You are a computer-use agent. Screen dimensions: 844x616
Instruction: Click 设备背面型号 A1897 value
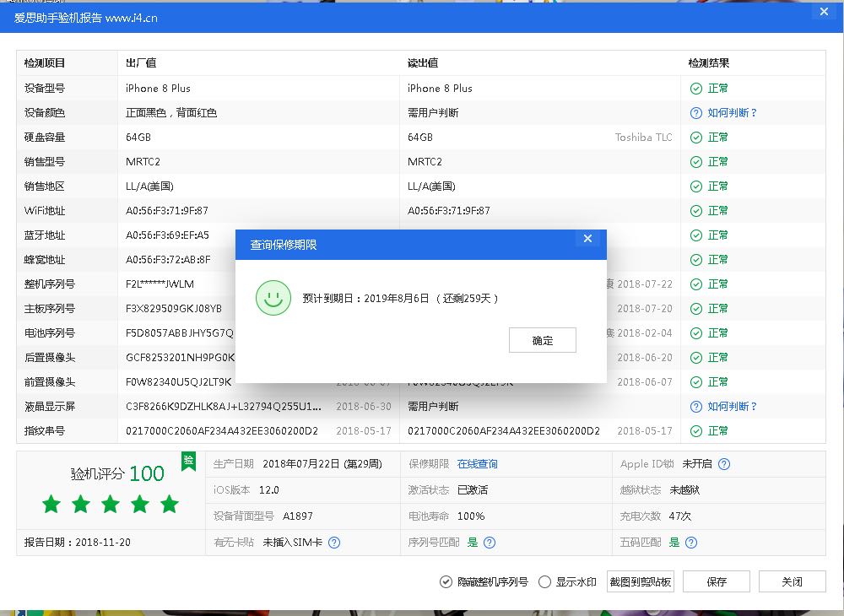point(298,516)
